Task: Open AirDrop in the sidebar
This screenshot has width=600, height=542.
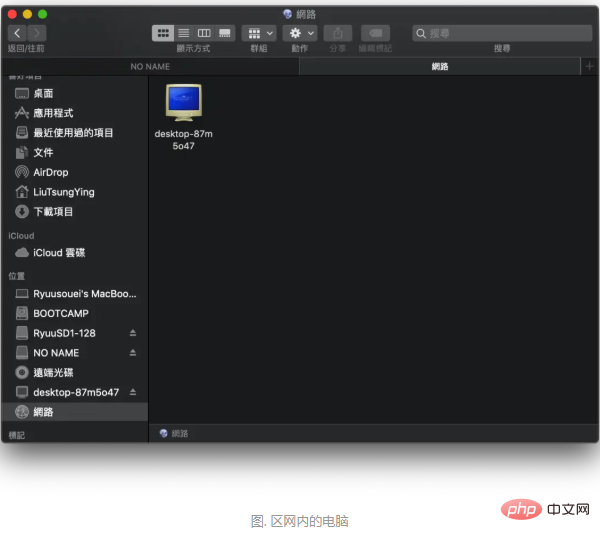Action: (75, 172)
